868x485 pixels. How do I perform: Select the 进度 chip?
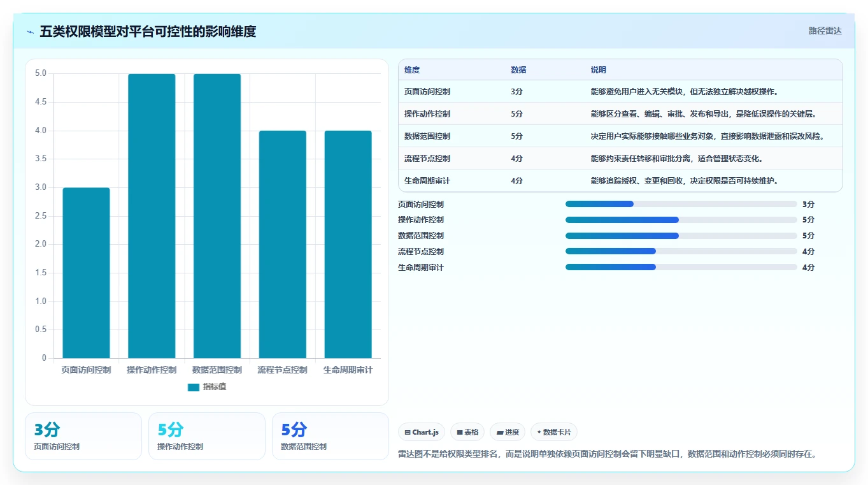click(508, 432)
